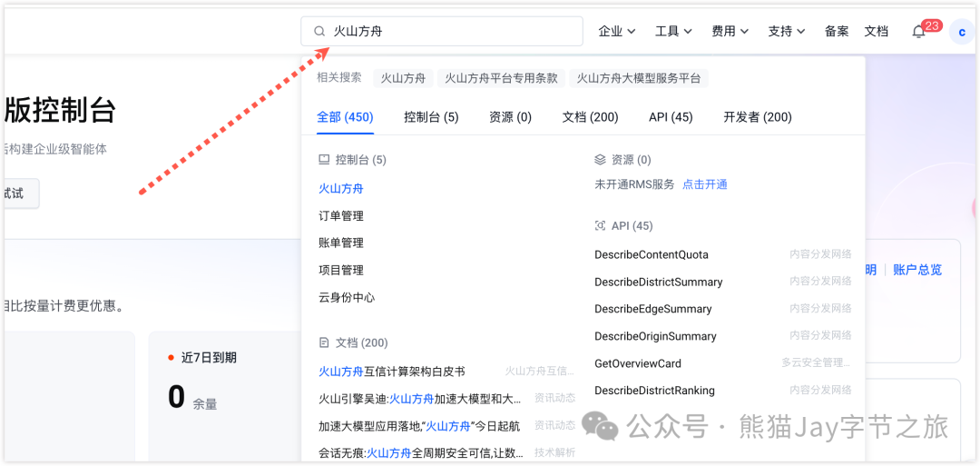Click the 火山方舟平台专用条款 related-search chip
The width and height of the screenshot is (980, 466).
tap(501, 78)
